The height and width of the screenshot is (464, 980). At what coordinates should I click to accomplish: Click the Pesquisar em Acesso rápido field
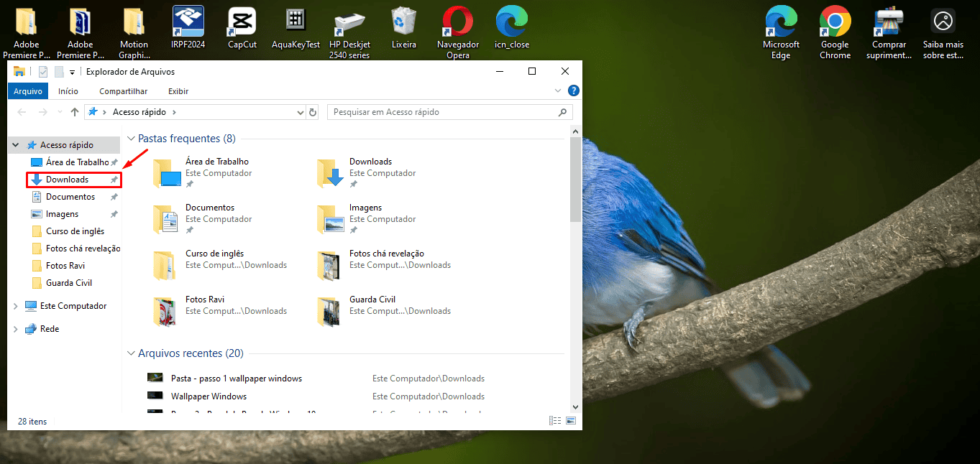tap(450, 112)
